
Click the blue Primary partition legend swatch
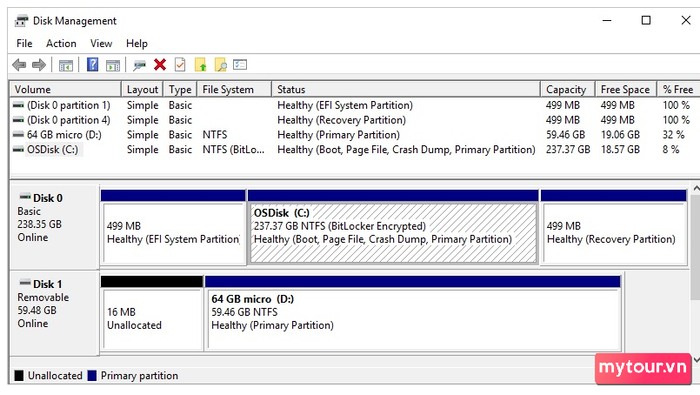[x=92, y=376]
